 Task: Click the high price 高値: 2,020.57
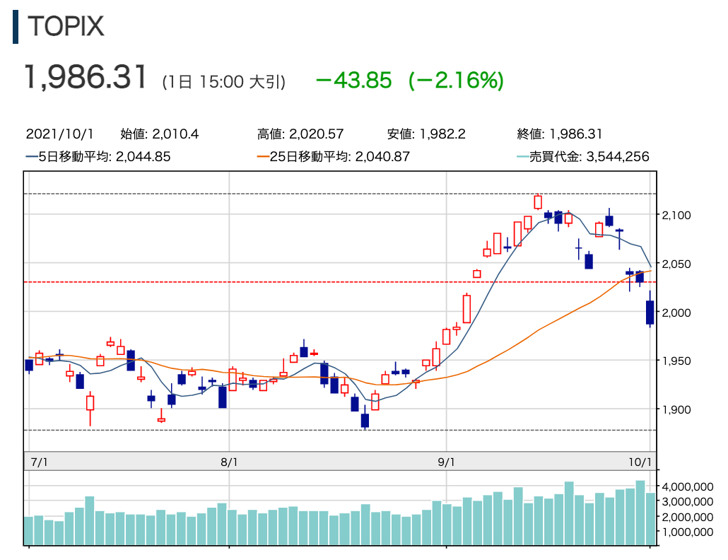[300, 134]
